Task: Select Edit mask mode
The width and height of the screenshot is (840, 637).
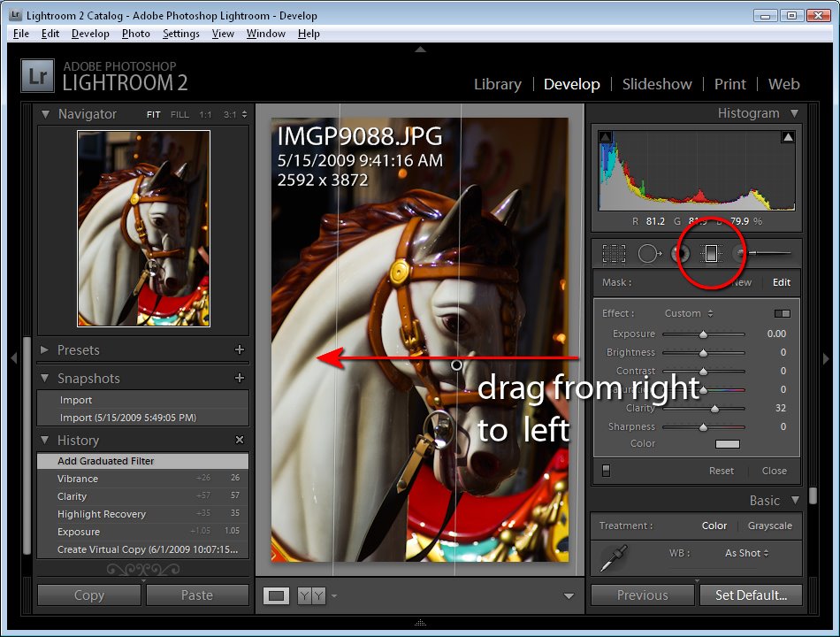Action: [781, 282]
